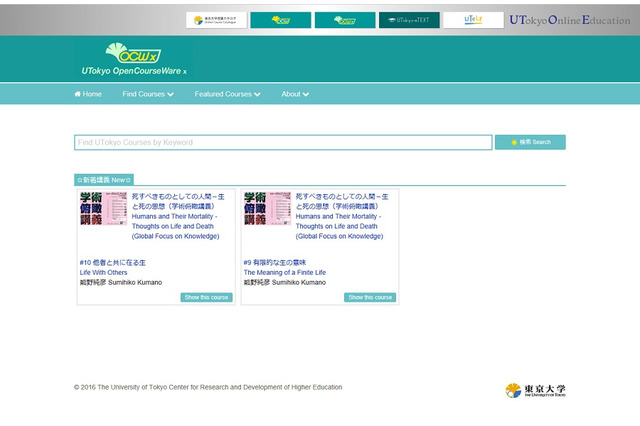Viewport: 640px width, 426px height.
Task: Open the Humans and Their Mortality title in the #10 card
Action: pos(178,216)
